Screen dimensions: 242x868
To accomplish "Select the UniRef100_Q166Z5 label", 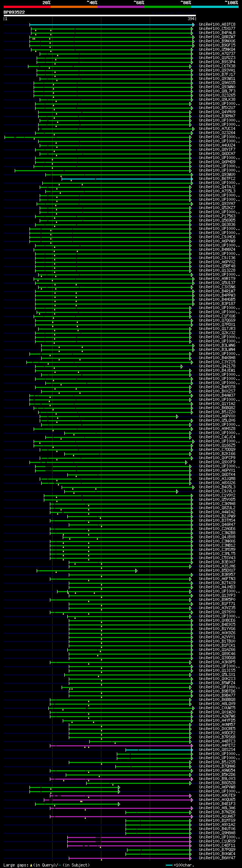I will click(x=217, y=446).
